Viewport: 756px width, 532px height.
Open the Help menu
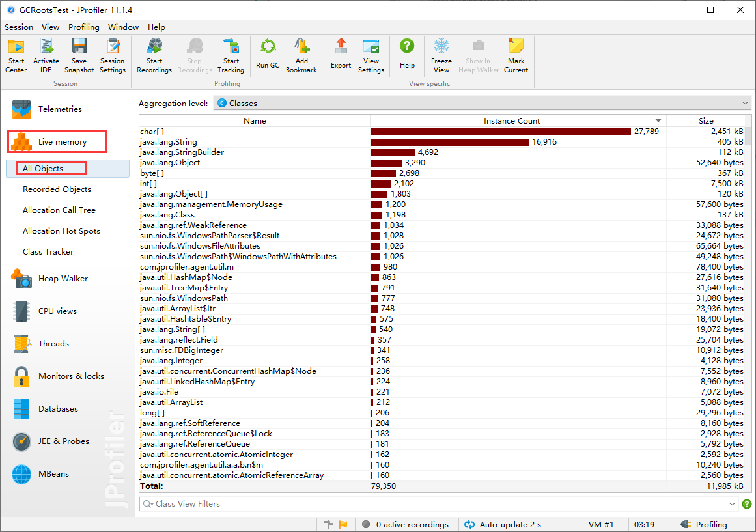point(156,27)
